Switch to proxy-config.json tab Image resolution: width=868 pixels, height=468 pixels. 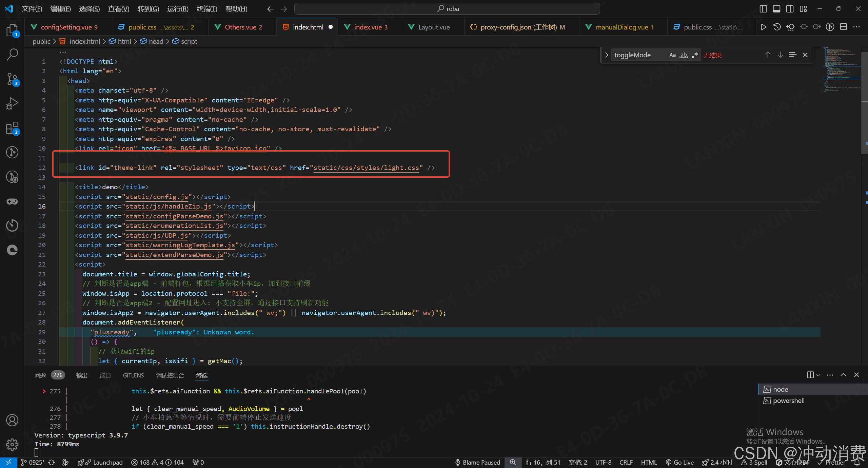point(522,27)
